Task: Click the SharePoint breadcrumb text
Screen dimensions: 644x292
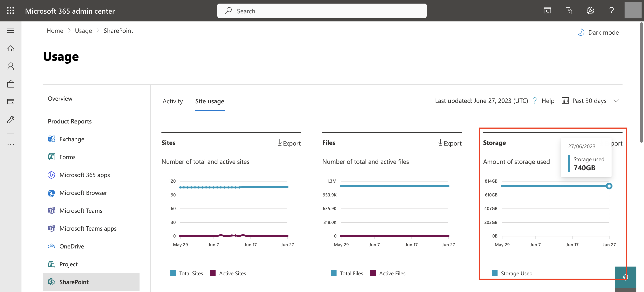Action: [118, 31]
